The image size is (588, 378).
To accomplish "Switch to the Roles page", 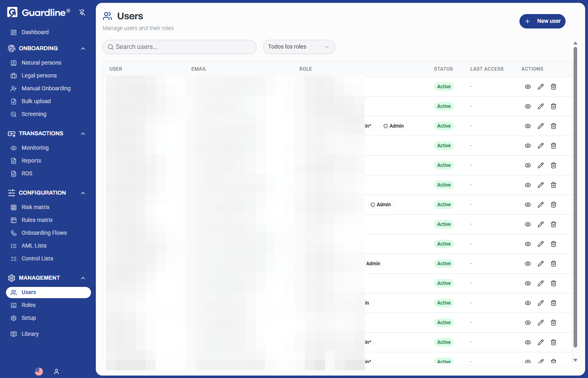I will pyautogui.click(x=28, y=305).
